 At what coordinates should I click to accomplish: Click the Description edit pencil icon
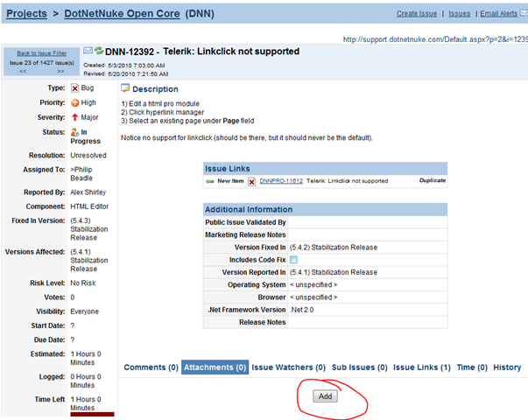coord(125,88)
